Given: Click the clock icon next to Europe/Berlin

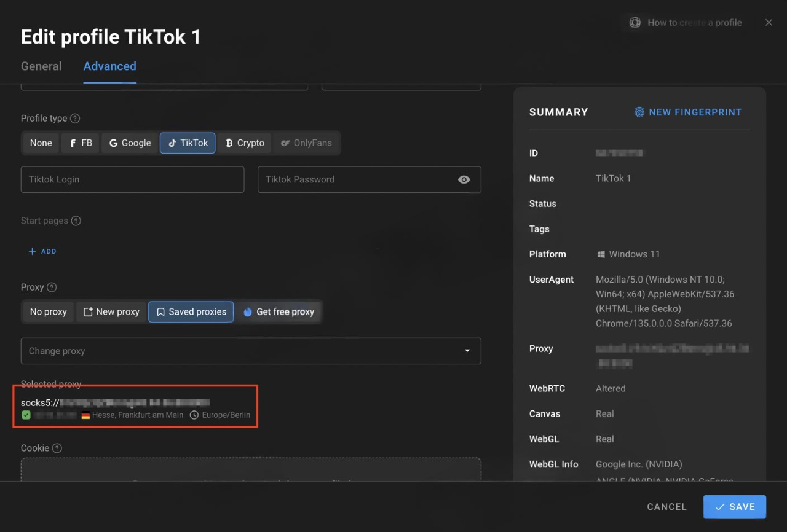Looking at the screenshot, I should click(194, 415).
